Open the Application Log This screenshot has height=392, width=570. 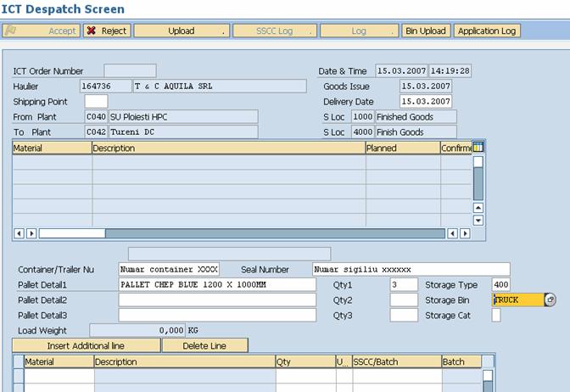(x=487, y=31)
